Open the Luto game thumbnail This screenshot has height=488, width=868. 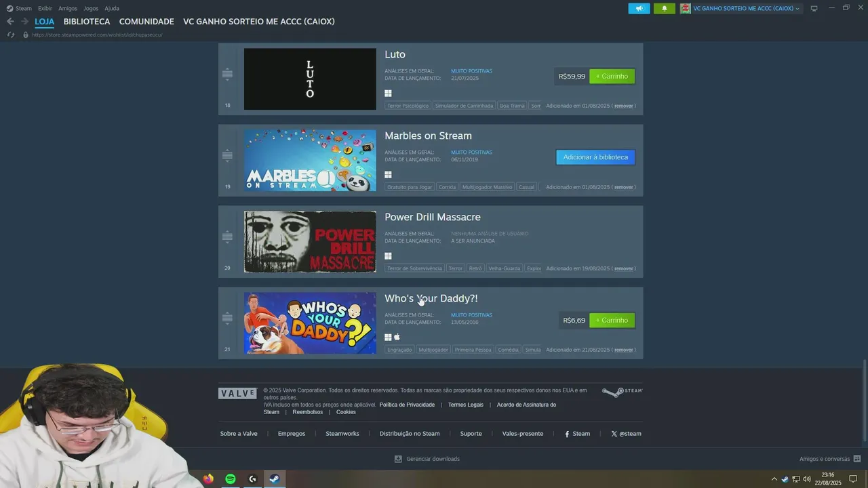click(x=310, y=79)
